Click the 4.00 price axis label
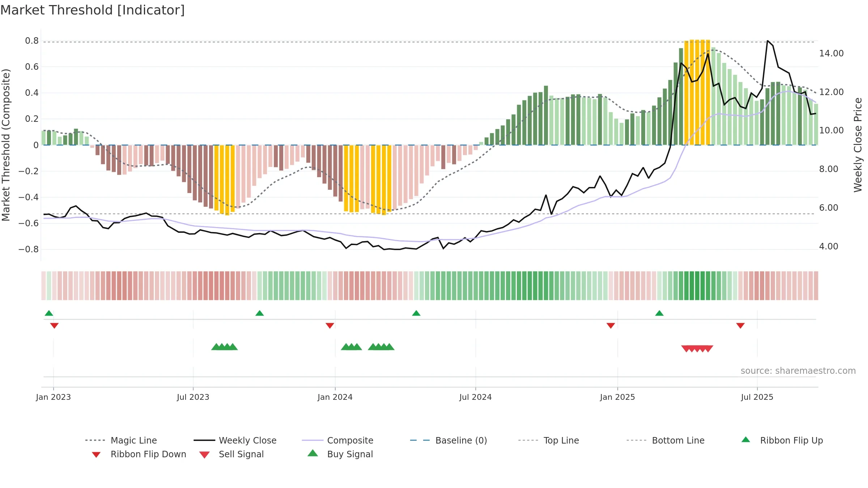 pos(829,247)
